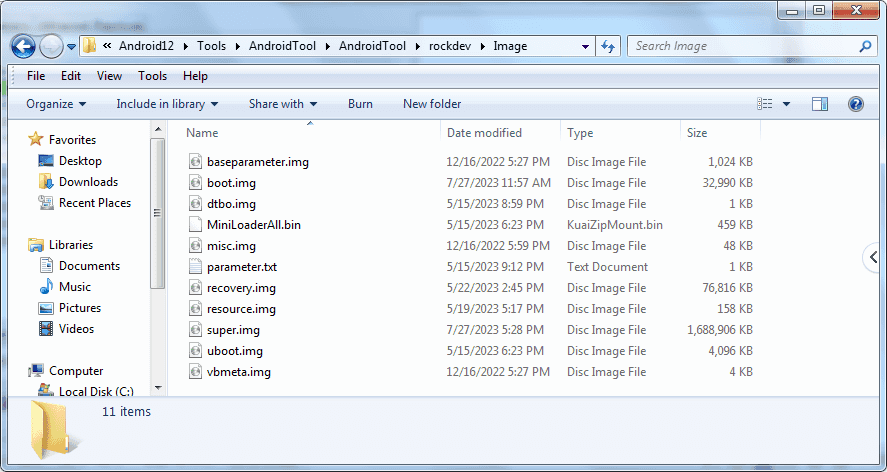Open the View menu

109,76
